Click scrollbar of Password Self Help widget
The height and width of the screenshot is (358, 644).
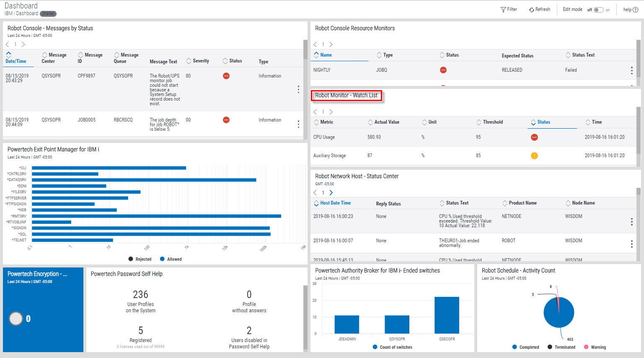click(305, 316)
